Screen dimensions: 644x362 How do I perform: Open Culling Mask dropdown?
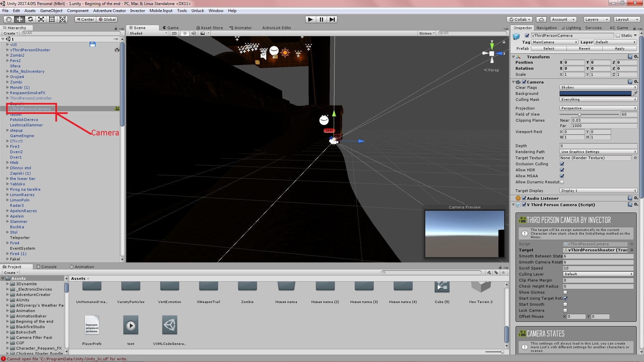(598, 100)
